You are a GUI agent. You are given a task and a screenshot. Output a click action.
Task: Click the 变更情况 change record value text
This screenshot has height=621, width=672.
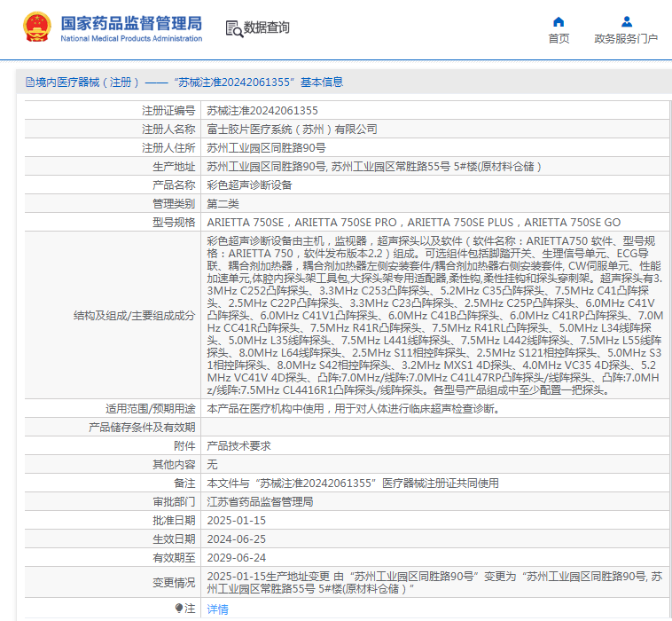[435, 582]
